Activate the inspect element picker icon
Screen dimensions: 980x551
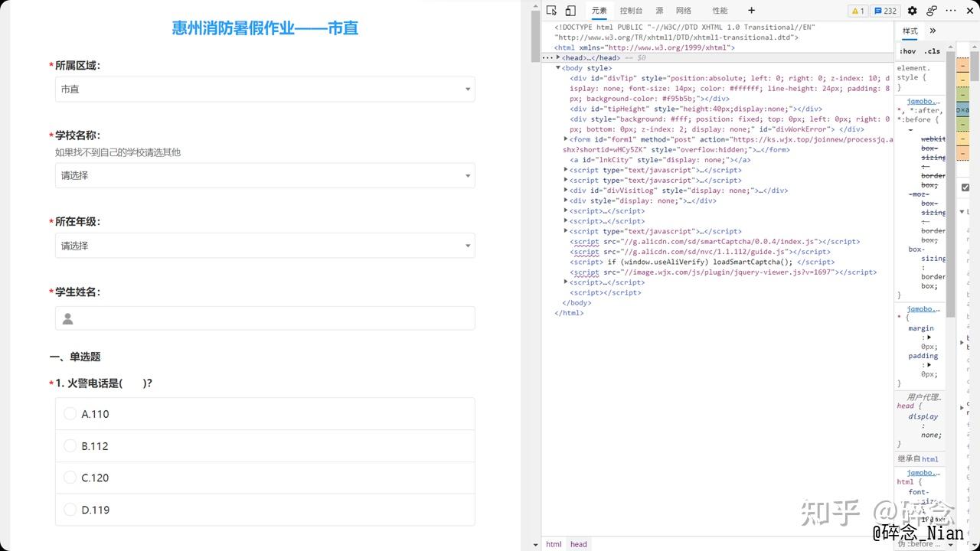(x=551, y=11)
